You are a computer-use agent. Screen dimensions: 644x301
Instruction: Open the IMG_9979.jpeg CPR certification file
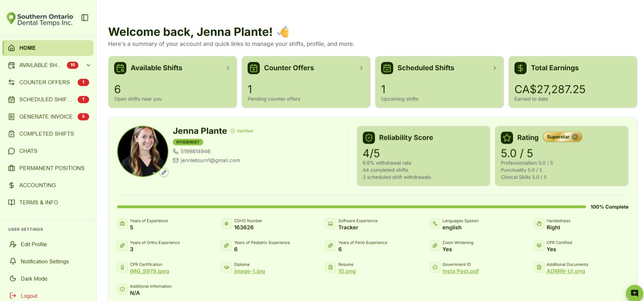(149, 272)
